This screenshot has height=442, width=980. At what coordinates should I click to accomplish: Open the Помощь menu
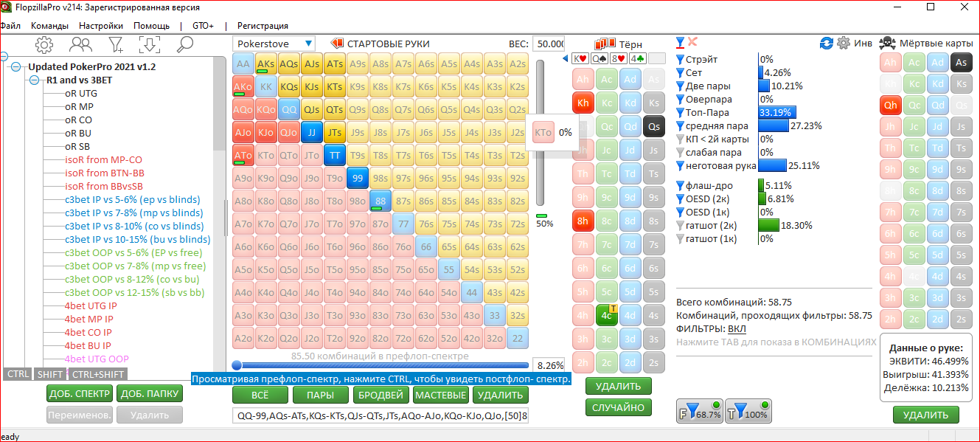tap(151, 25)
